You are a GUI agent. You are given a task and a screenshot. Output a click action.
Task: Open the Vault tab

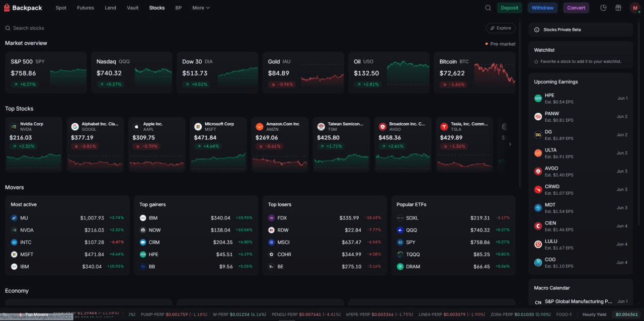(133, 8)
